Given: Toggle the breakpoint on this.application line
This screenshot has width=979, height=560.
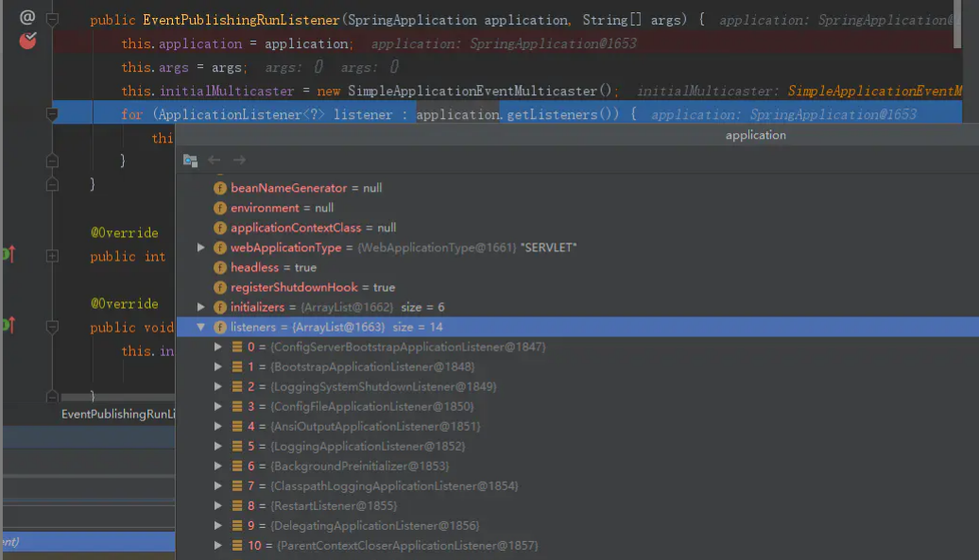Looking at the screenshot, I should (x=27, y=42).
